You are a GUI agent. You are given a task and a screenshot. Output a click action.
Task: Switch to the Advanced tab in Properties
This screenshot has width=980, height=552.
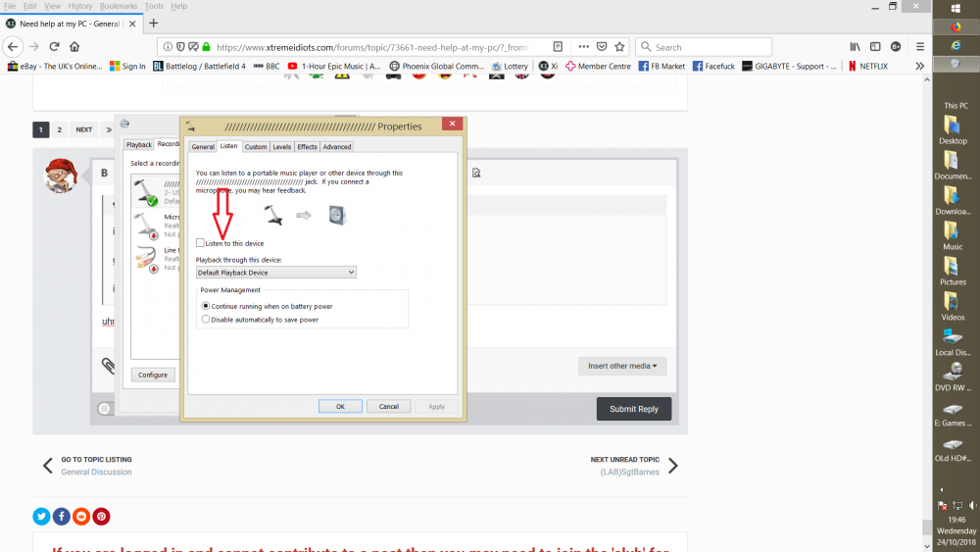(x=337, y=147)
